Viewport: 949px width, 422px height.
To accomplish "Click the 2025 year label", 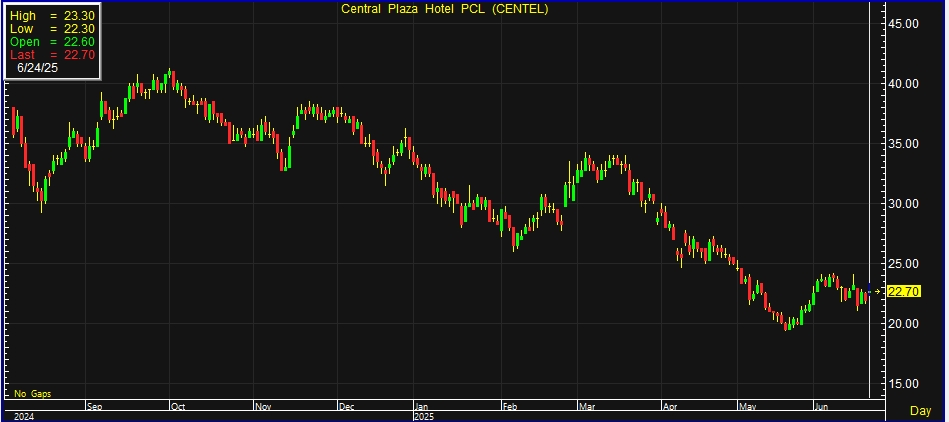I will tap(424, 417).
